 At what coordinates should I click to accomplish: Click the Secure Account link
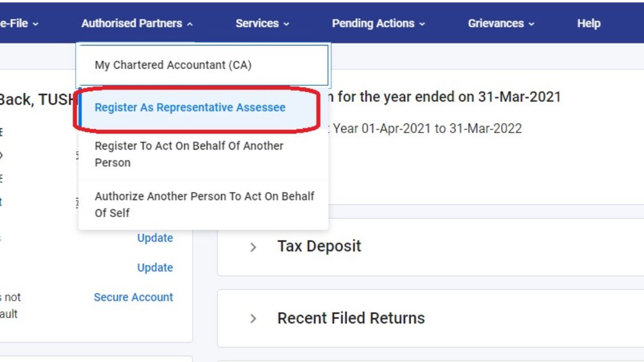[x=134, y=297]
